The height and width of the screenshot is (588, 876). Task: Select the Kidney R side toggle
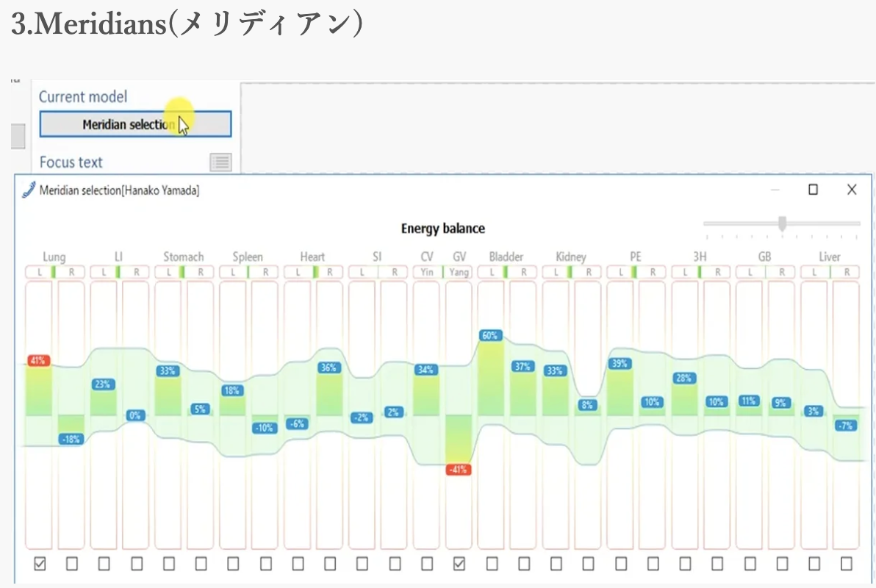(588, 272)
